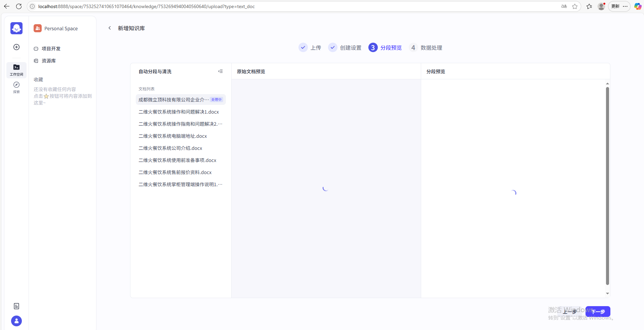Viewport: 644px width, 330px height.
Task: Click the Coze logo icon in the sidebar
Action: click(16, 28)
